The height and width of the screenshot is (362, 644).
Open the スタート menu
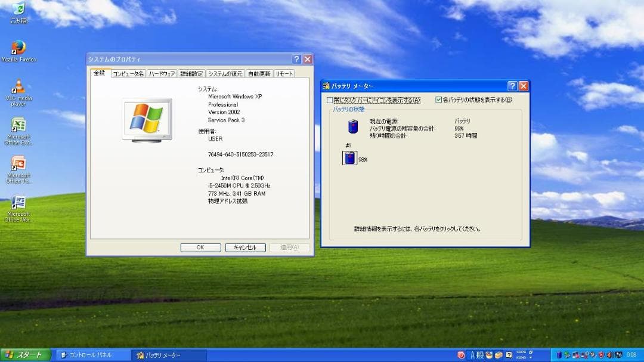(25, 355)
